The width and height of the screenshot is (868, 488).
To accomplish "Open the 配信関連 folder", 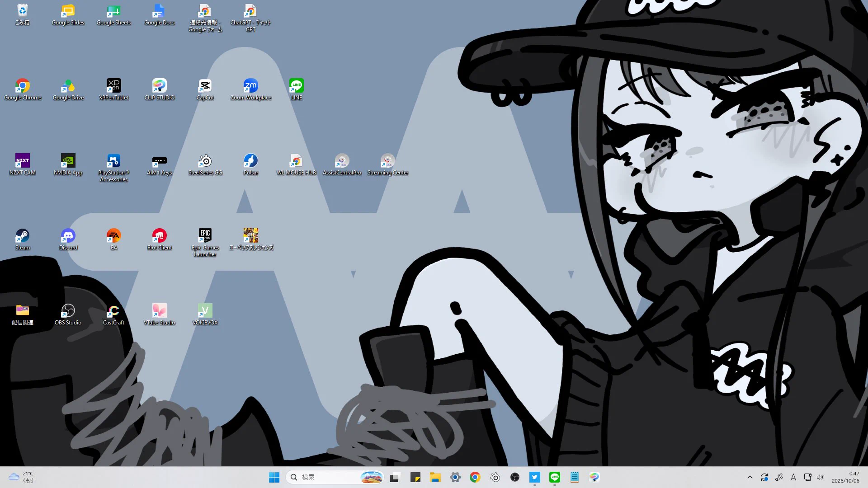I will coord(22,314).
